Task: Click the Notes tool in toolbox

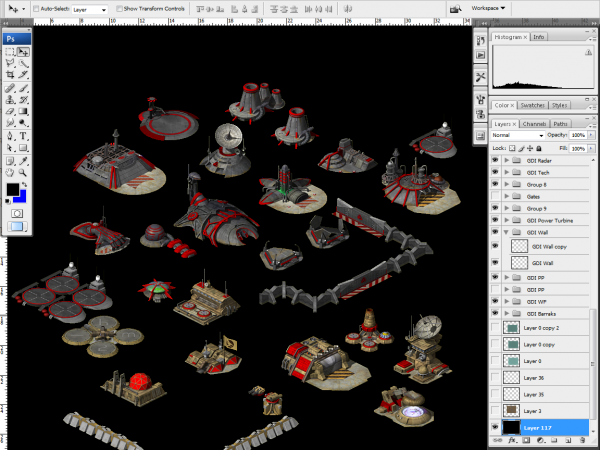Action: pos(10,161)
